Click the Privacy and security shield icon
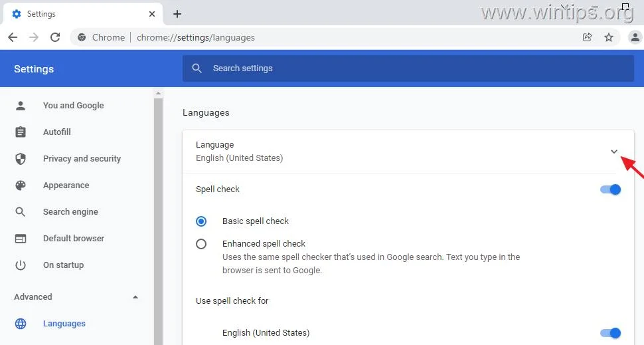The image size is (644, 345). (x=21, y=159)
